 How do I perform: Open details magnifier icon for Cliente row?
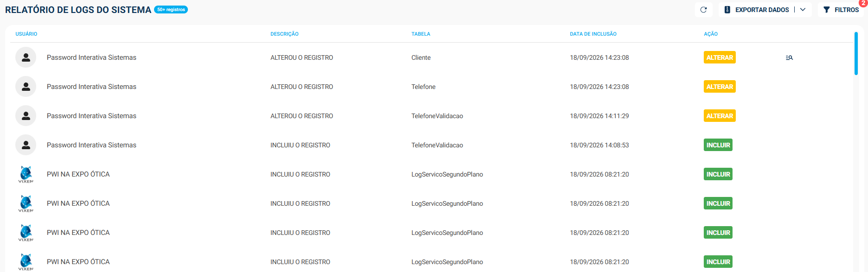[x=789, y=58]
